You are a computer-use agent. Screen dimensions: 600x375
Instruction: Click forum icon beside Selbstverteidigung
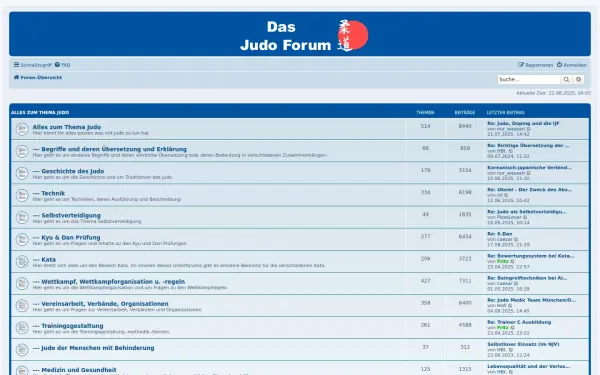(22, 217)
